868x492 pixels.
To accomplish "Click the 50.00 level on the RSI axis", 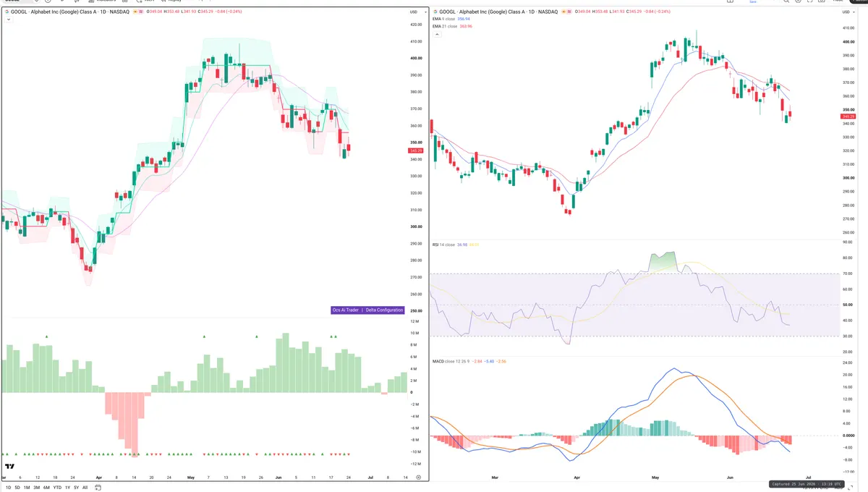I will [x=848, y=305].
